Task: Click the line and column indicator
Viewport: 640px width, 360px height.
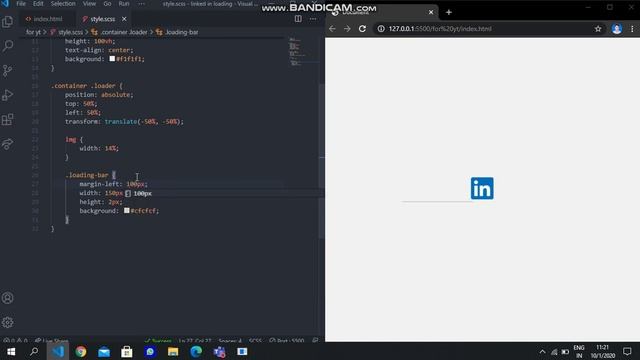Action: 195,340
